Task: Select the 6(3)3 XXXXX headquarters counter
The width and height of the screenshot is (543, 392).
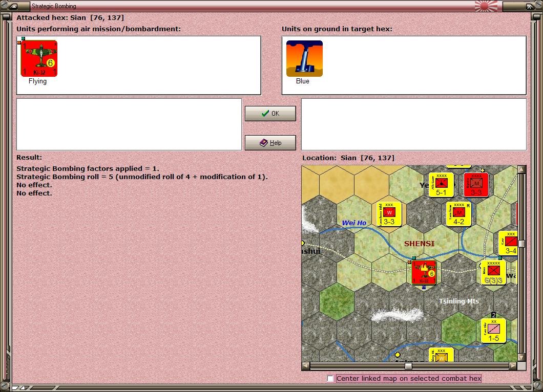Action: [493, 273]
